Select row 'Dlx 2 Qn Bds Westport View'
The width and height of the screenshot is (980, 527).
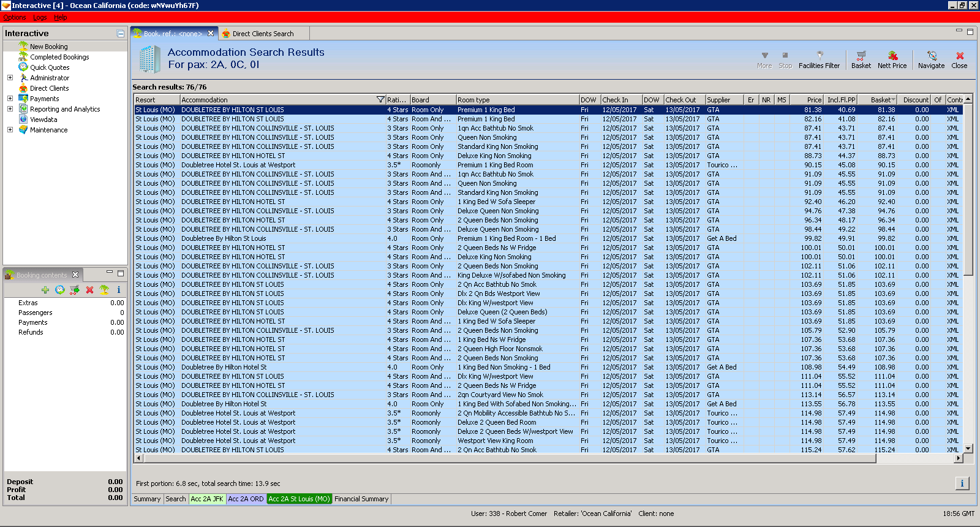pos(548,294)
